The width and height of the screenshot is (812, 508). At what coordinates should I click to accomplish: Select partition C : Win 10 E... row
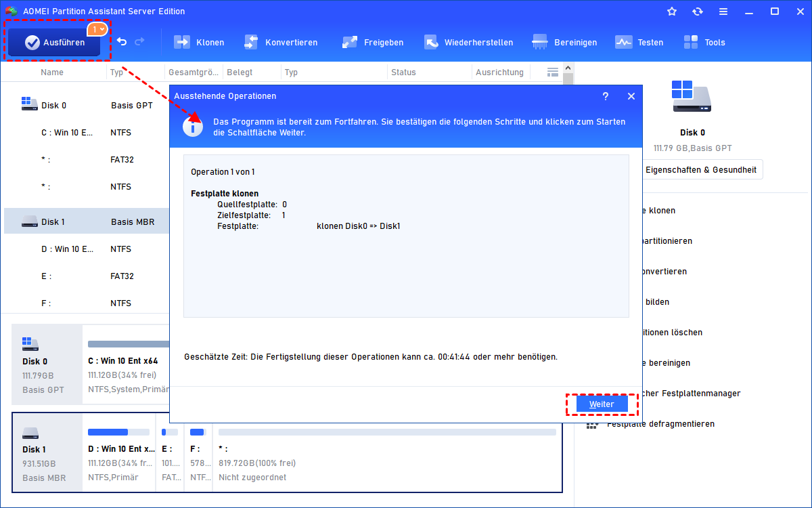87,133
